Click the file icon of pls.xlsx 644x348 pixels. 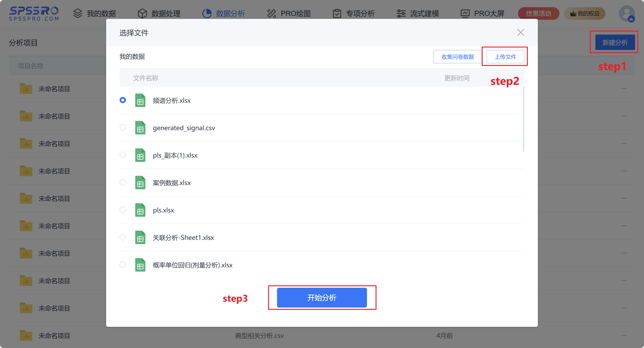140,210
